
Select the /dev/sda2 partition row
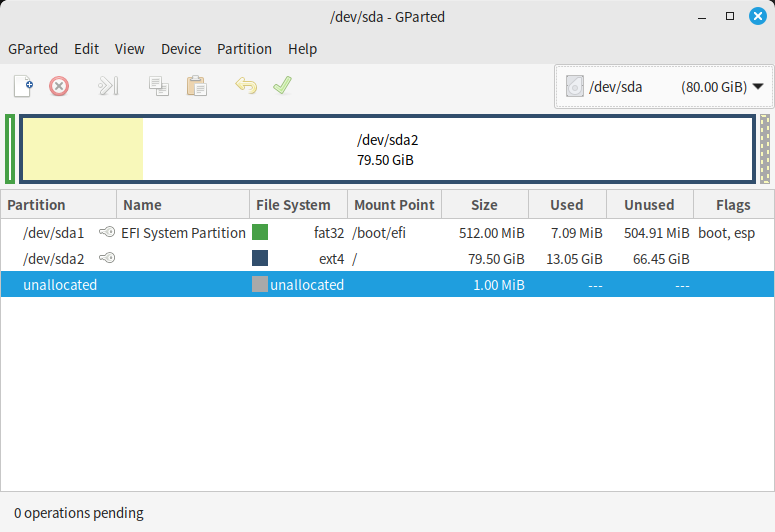[387, 259]
